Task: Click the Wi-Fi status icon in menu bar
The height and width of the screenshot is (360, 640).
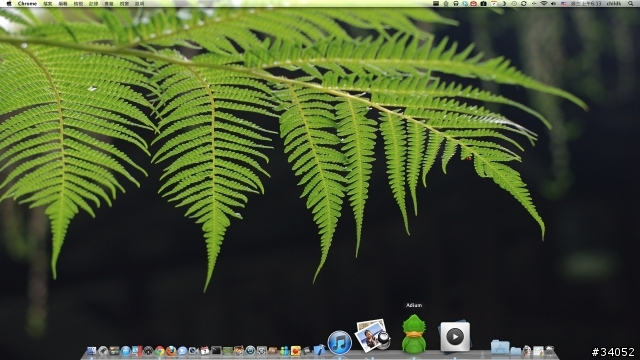Action: click(x=544, y=3)
